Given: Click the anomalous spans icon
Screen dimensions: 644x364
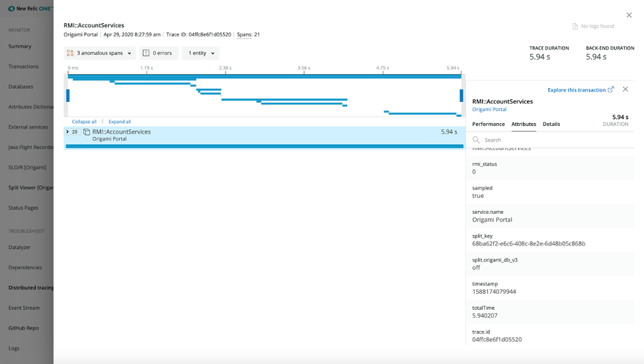Looking at the screenshot, I should coord(70,53).
